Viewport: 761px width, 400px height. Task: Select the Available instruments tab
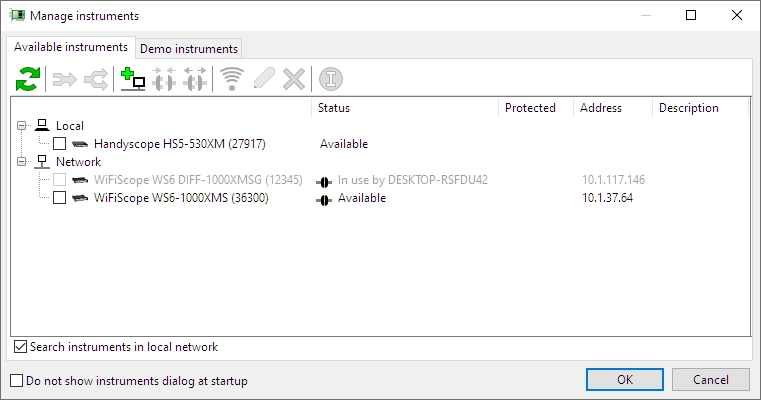[70, 47]
